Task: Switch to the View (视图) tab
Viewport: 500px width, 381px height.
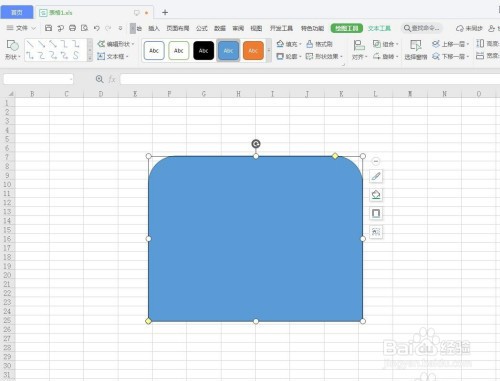Action: (x=256, y=28)
